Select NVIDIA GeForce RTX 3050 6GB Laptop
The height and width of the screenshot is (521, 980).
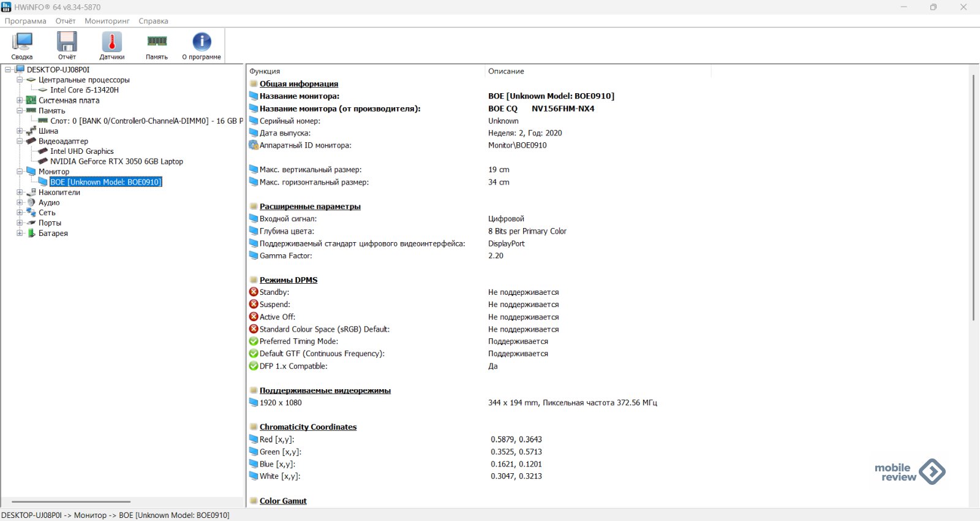116,161
